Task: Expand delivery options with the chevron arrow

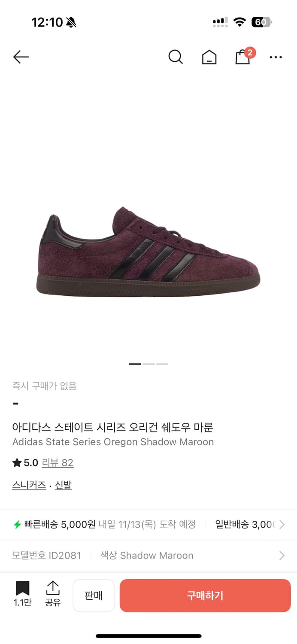Action: (x=282, y=524)
